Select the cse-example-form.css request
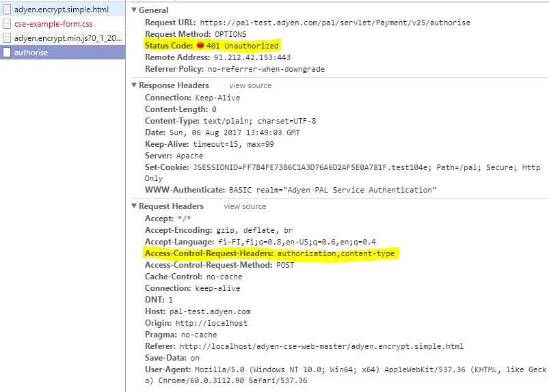The image size is (549, 392). click(62, 24)
